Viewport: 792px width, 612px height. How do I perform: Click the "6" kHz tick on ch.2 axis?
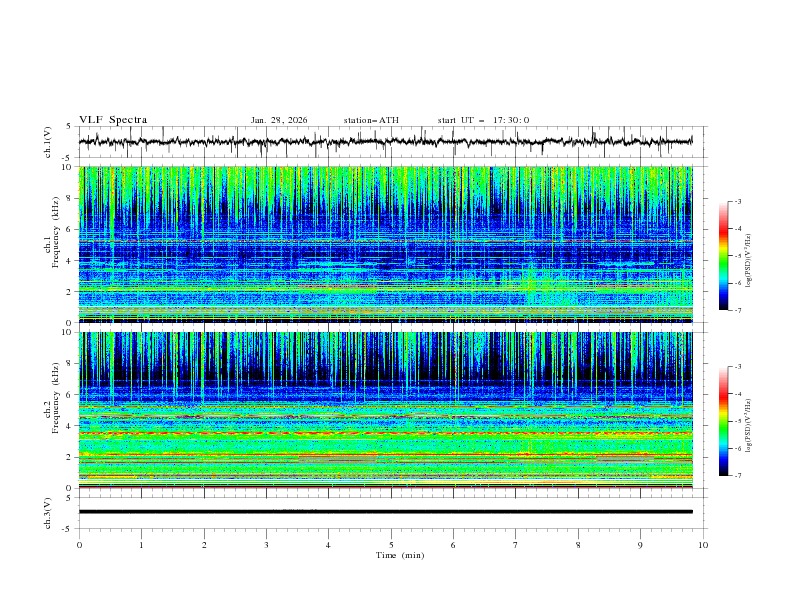point(71,394)
